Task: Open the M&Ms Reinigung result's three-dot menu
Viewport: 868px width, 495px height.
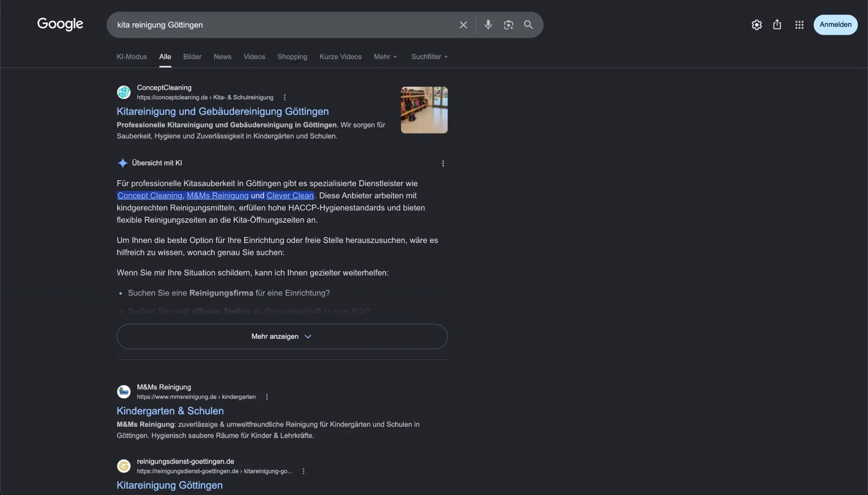Action: [267, 397]
